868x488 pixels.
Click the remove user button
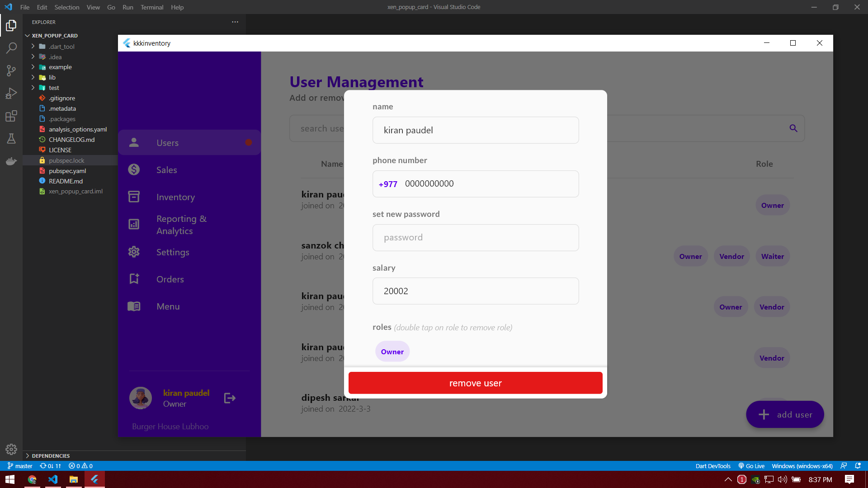tap(475, 383)
